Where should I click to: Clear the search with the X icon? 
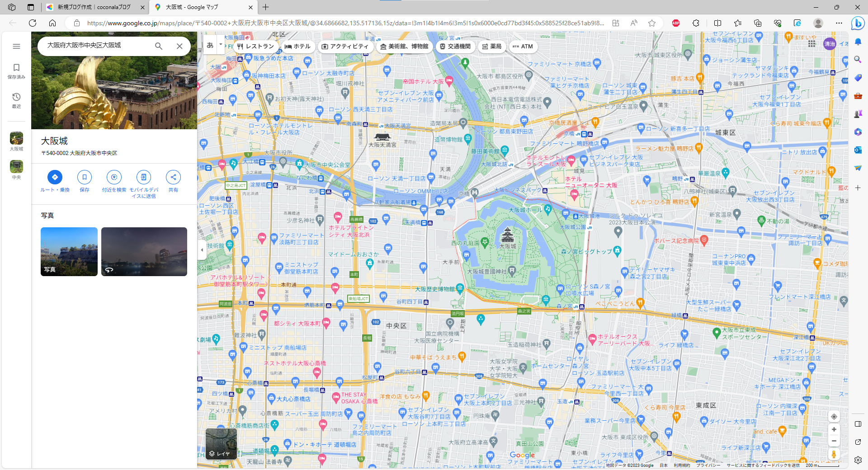[x=179, y=46]
